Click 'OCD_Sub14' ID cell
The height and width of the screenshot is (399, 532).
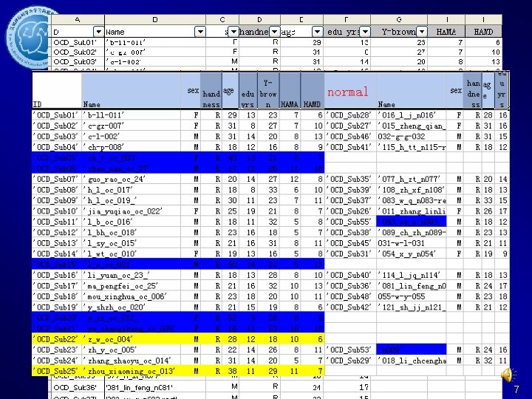pyautogui.click(x=57, y=253)
